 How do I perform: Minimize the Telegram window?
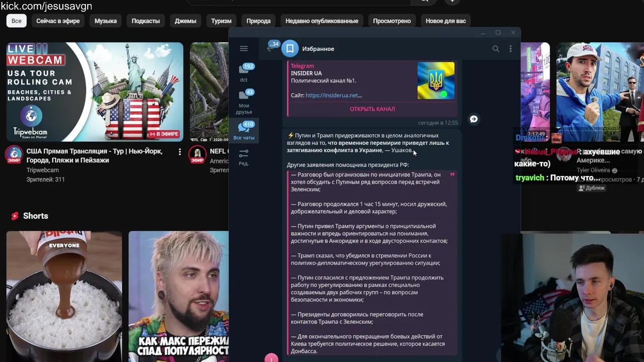[482, 33]
